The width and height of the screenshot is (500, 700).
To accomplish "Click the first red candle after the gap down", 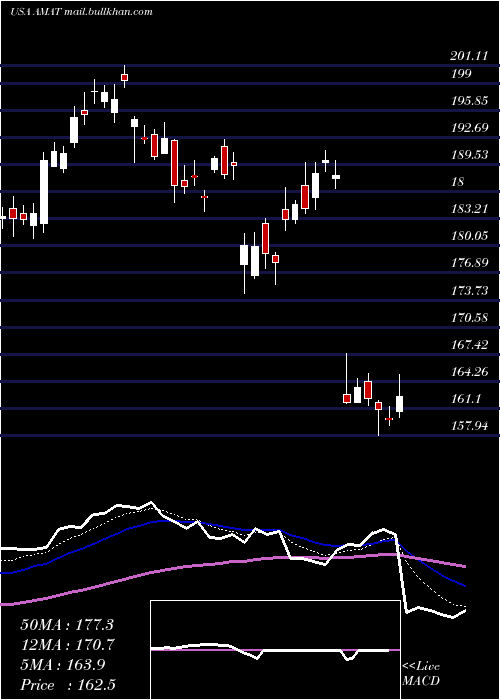I will (347, 398).
